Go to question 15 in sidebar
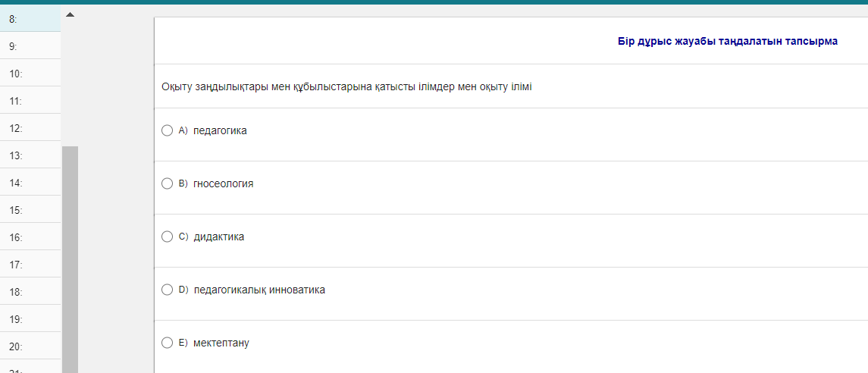The image size is (868, 373). click(30, 210)
